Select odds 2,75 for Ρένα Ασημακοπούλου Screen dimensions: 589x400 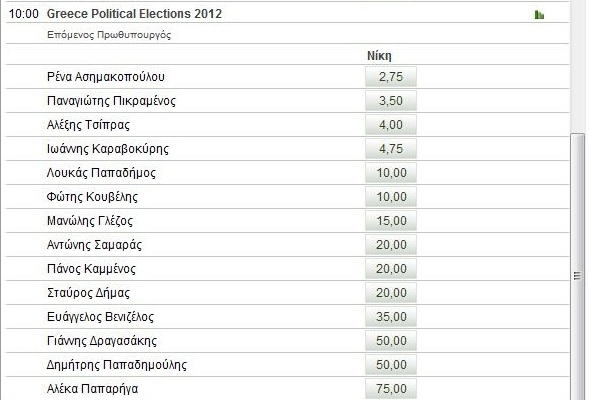pos(391,77)
